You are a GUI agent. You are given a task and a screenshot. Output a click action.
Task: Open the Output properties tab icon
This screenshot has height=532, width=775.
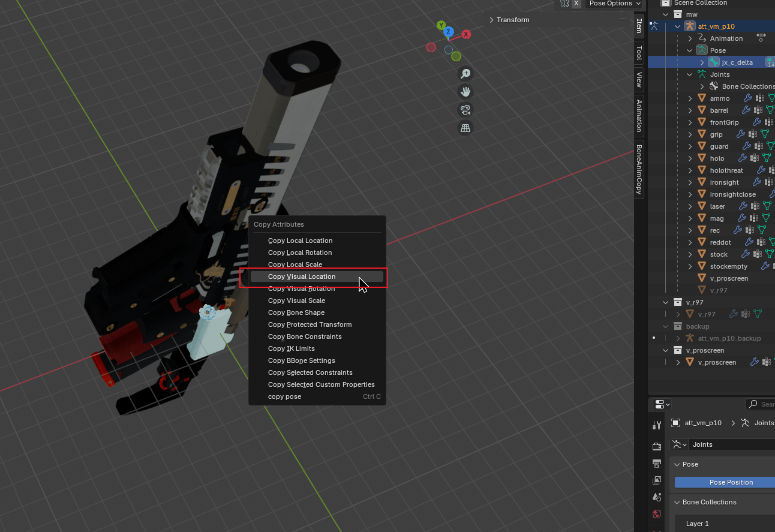click(x=657, y=464)
